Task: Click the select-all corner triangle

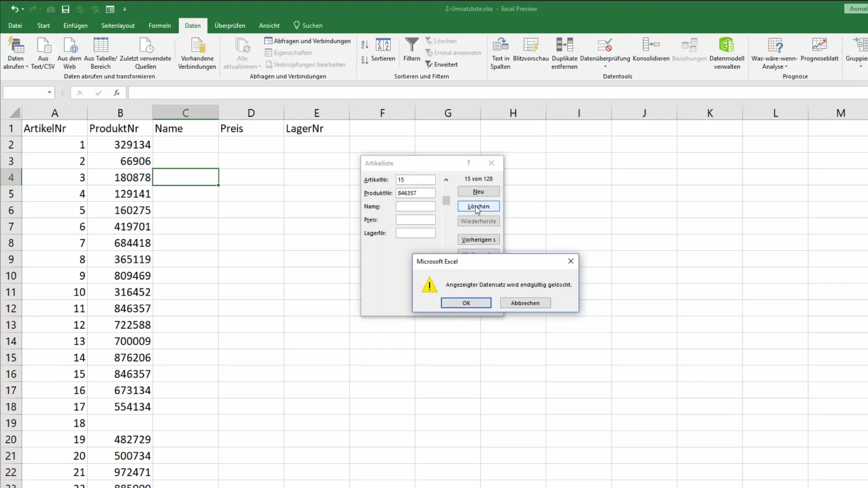Action: pos(15,113)
